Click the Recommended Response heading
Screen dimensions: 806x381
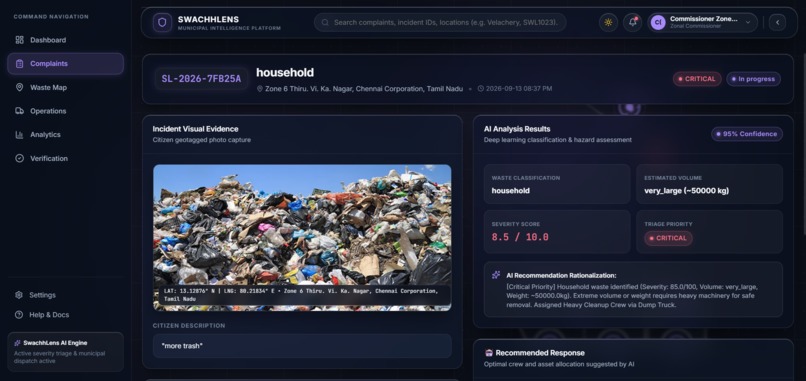coord(540,353)
